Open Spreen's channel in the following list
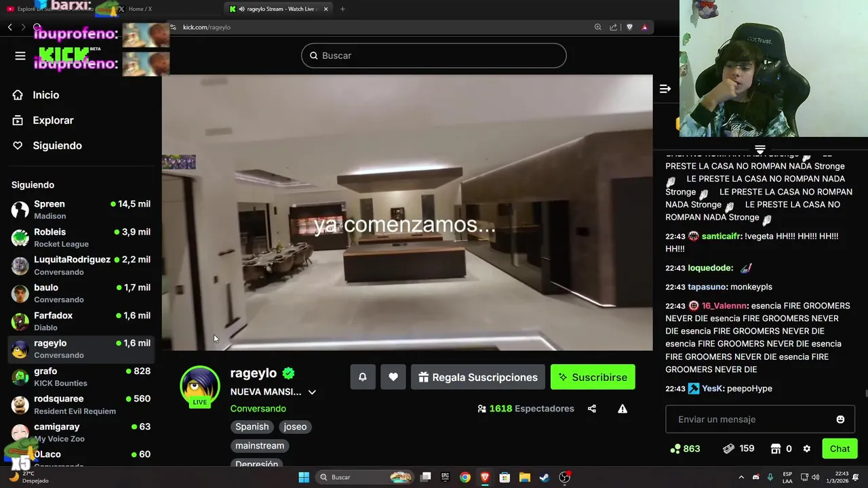Viewport: 868px width, 488px height. click(x=81, y=209)
